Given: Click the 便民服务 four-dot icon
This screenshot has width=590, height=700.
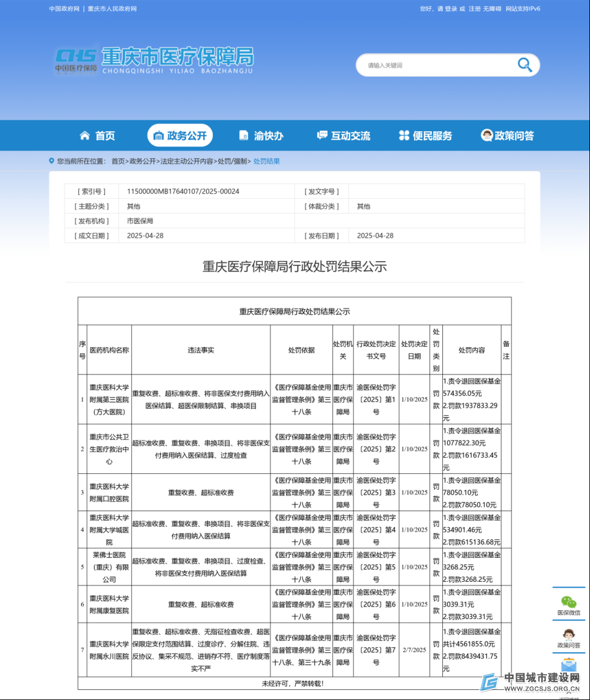Looking at the screenshot, I should [404, 136].
